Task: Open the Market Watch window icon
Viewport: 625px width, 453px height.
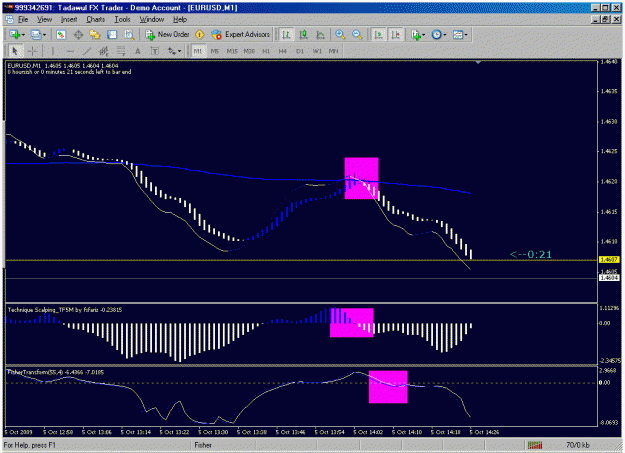Action: tap(61, 35)
